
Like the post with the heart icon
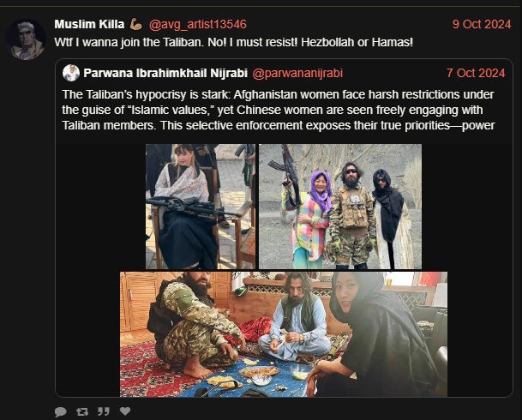pyautogui.click(x=125, y=411)
